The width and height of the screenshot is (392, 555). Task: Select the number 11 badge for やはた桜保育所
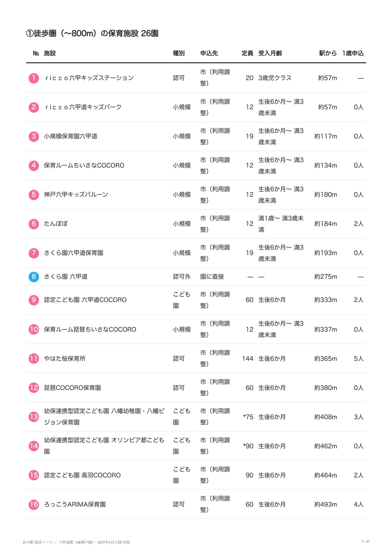pos(34,358)
